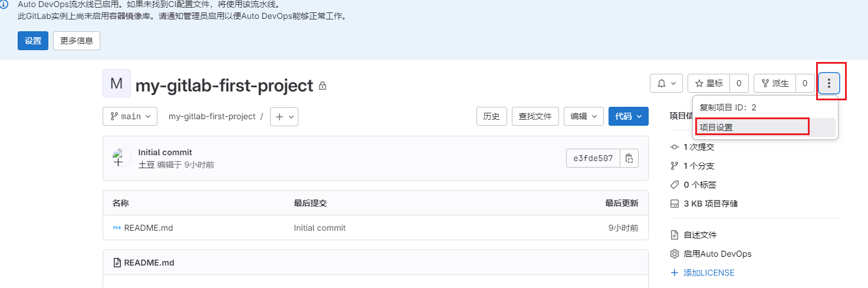Open the blue 代码 clone dropdown
This screenshot has width=868, height=288.
628,116
